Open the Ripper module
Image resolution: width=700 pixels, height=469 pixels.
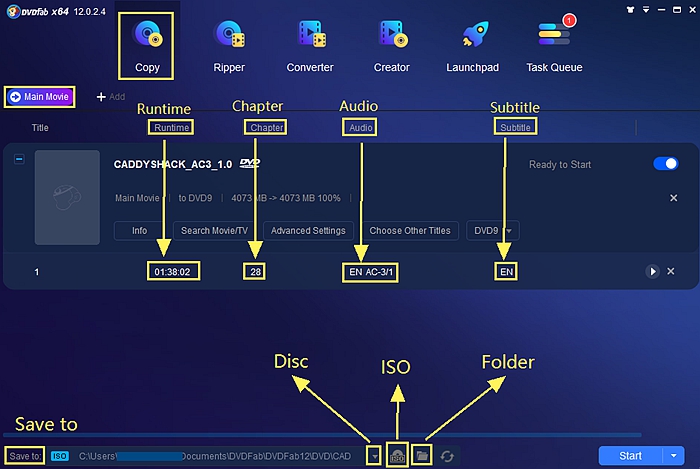229,46
